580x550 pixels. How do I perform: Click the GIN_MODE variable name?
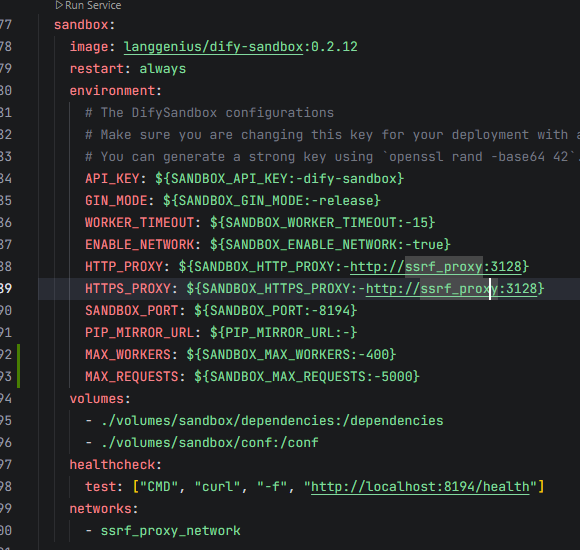click(x=116, y=200)
